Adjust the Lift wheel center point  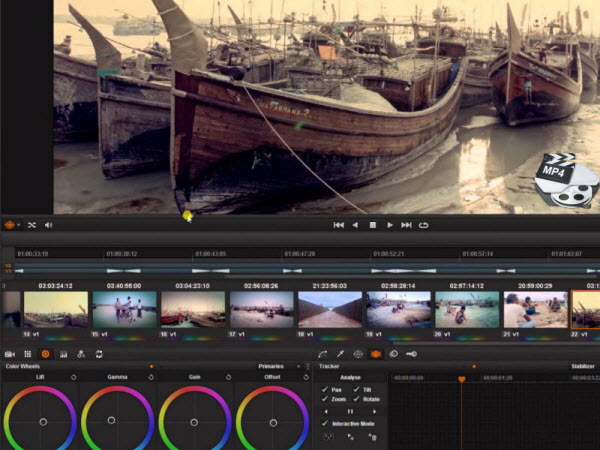coord(43,422)
